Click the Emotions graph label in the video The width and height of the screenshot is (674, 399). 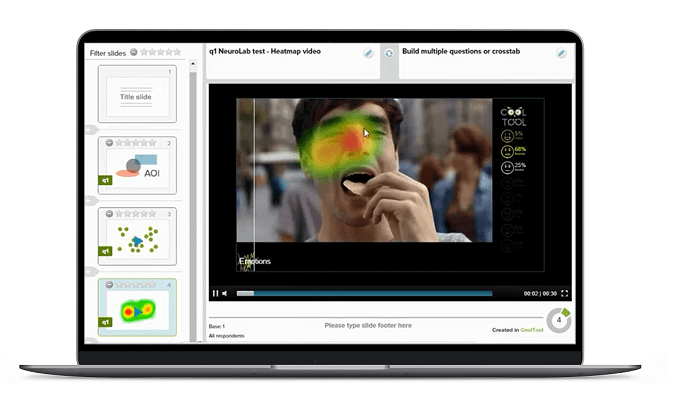click(x=255, y=261)
